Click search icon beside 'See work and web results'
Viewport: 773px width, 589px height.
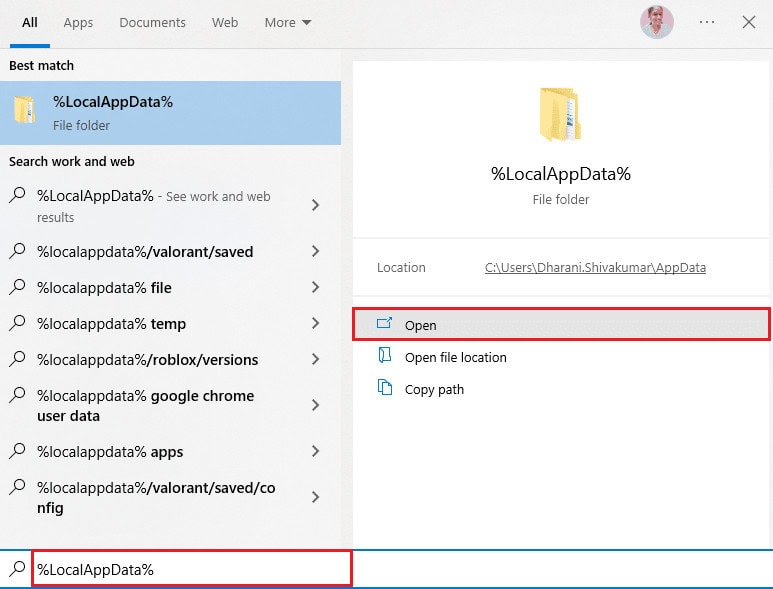[x=17, y=195]
